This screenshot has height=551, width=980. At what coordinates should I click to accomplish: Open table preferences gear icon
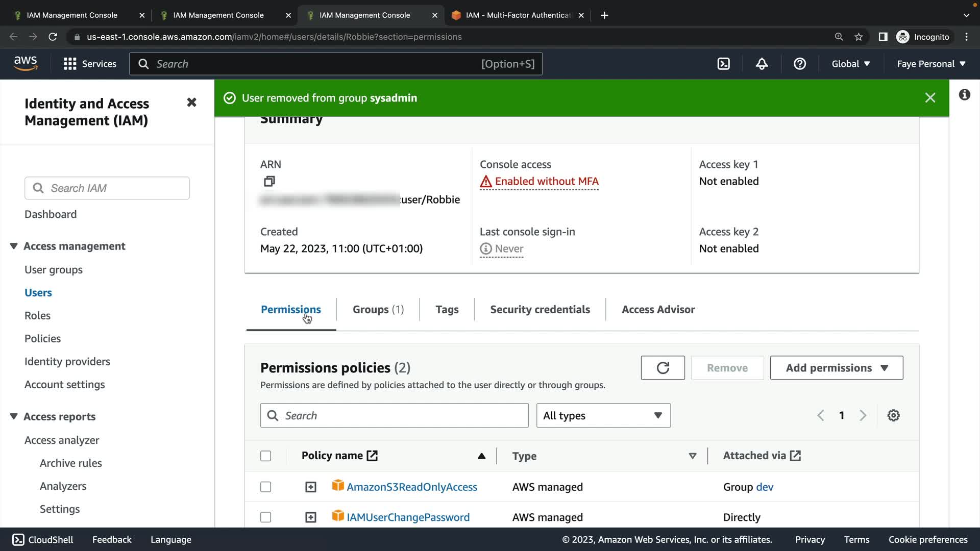(x=893, y=415)
